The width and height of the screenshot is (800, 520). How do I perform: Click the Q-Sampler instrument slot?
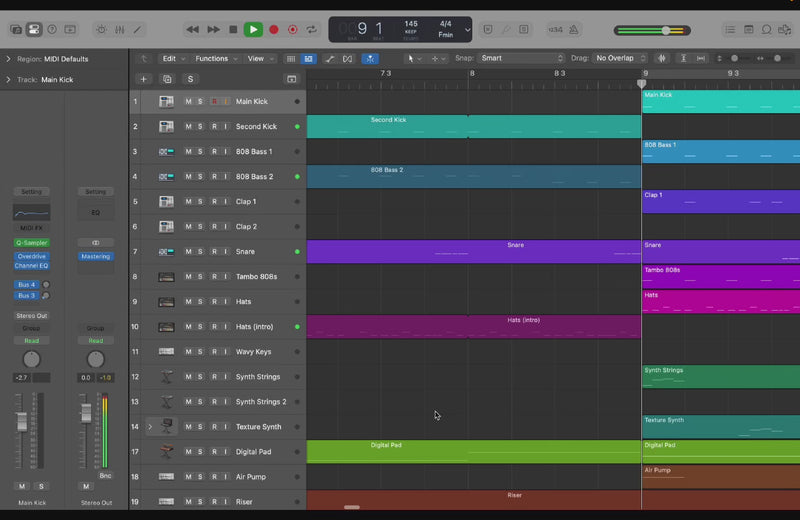[x=31, y=243]
